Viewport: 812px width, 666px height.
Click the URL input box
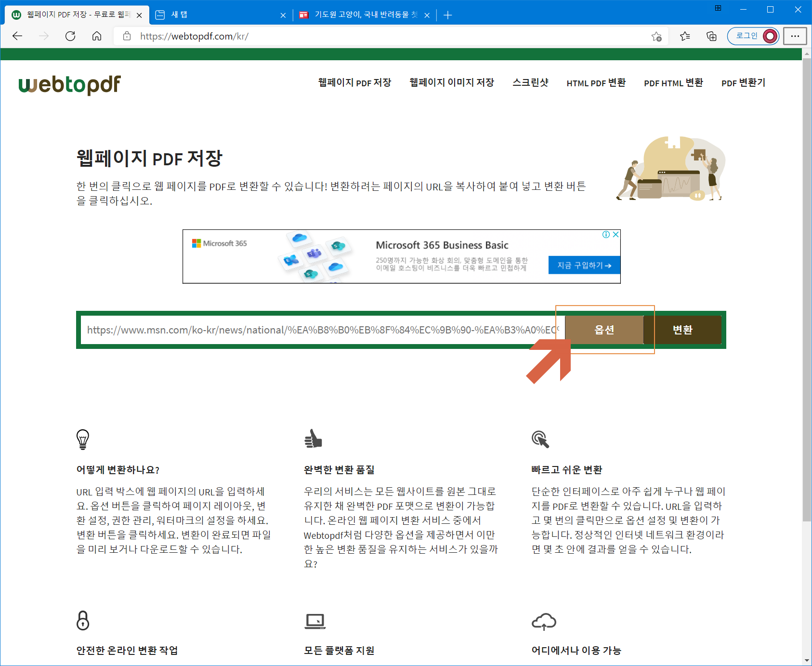tap(322, 330)
